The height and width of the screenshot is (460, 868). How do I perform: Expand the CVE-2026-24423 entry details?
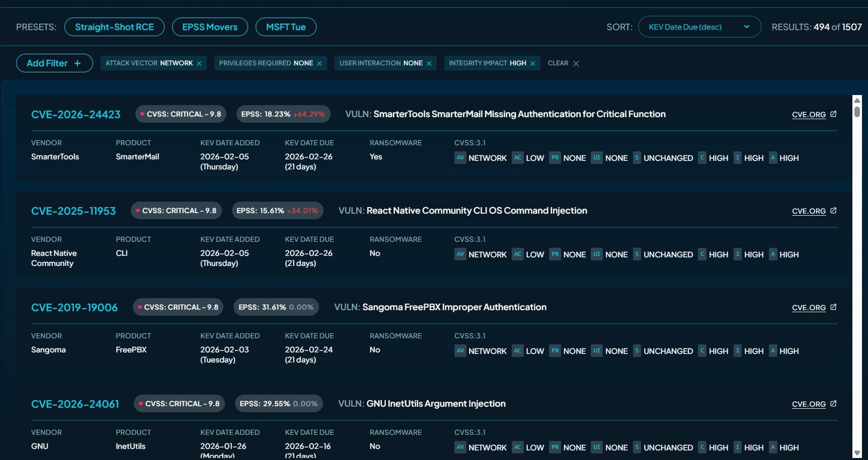(75, 114)
